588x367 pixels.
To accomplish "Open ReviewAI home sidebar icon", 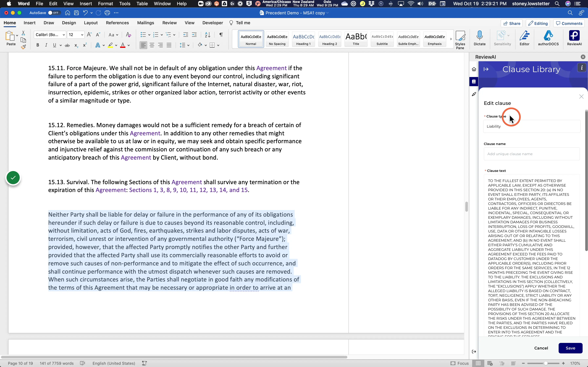I will tap(474, 69).
